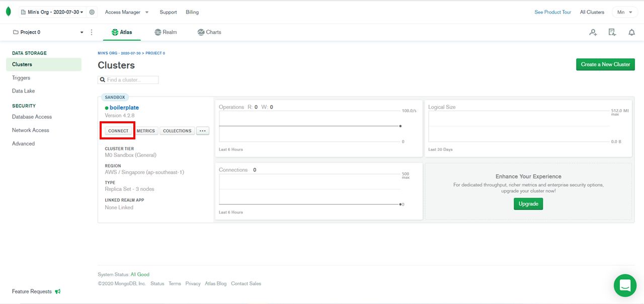Click Replica Set - 3 nodes text

tap(130, 189)
